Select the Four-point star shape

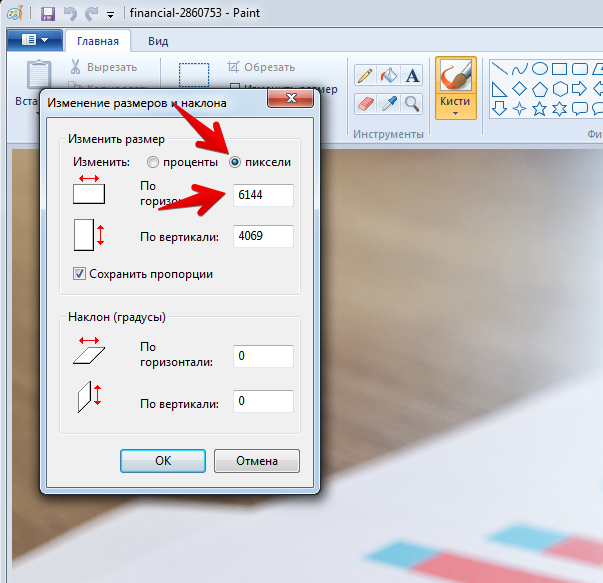(x=520, y=109)
